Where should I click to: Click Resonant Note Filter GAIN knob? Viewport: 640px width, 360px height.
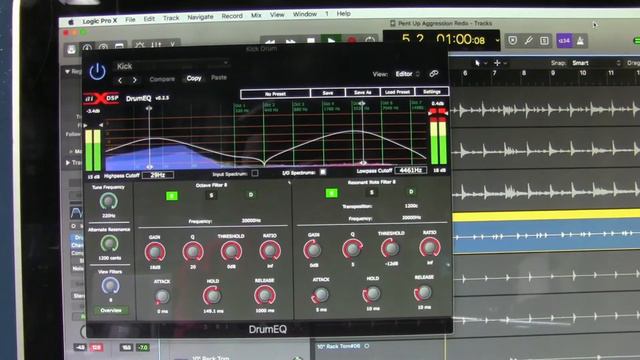pos(313,250)
